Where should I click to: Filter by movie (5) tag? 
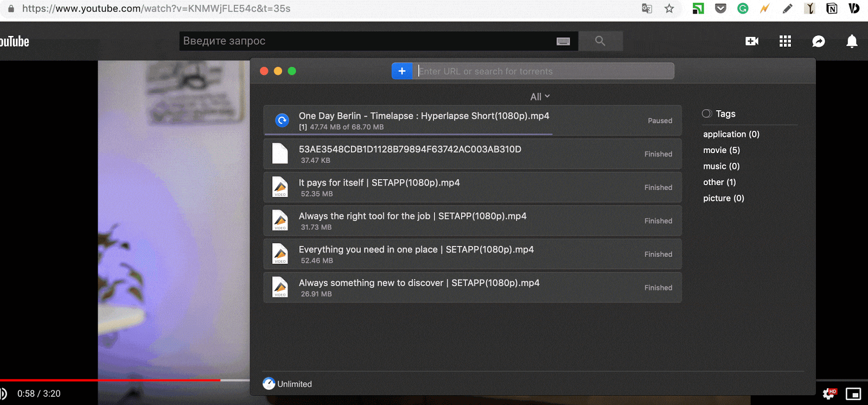pyautogui.click(x=722, y=150)
